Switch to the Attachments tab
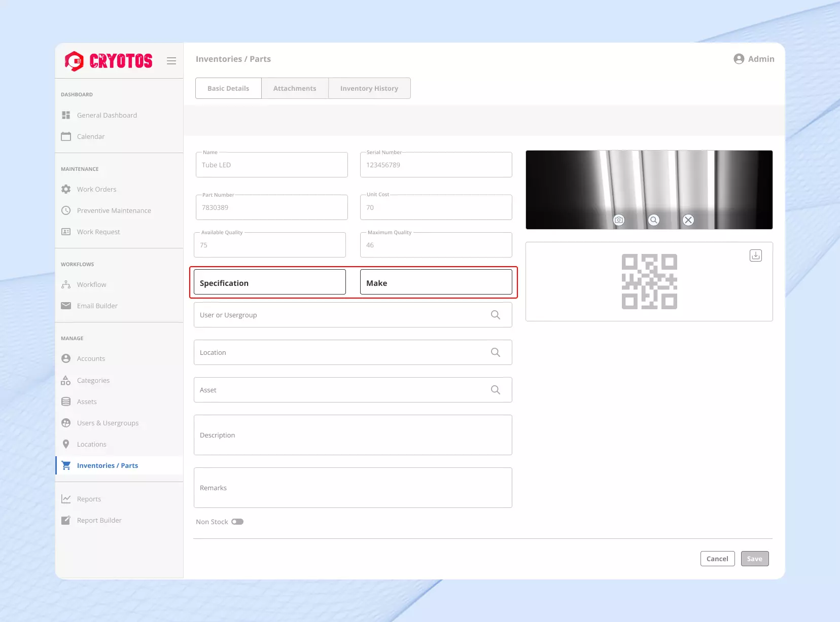The image size is (840, 622). (x=295, y=88)
